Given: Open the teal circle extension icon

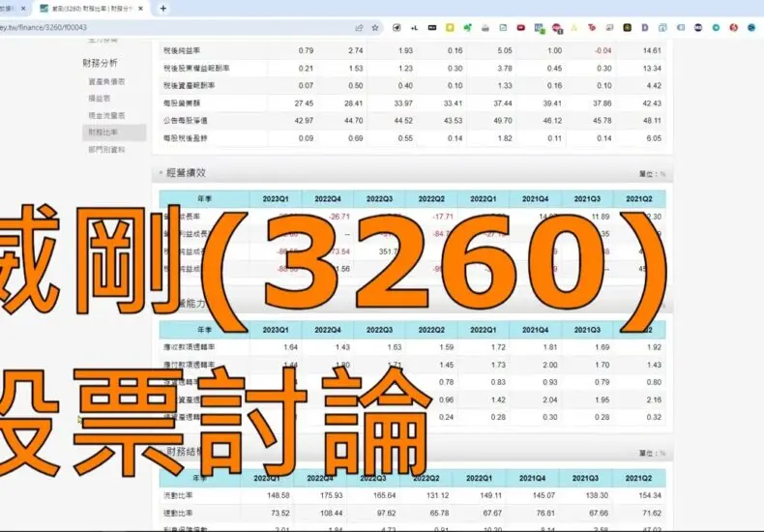Looking at the screenshot, I should coord(716,28).
